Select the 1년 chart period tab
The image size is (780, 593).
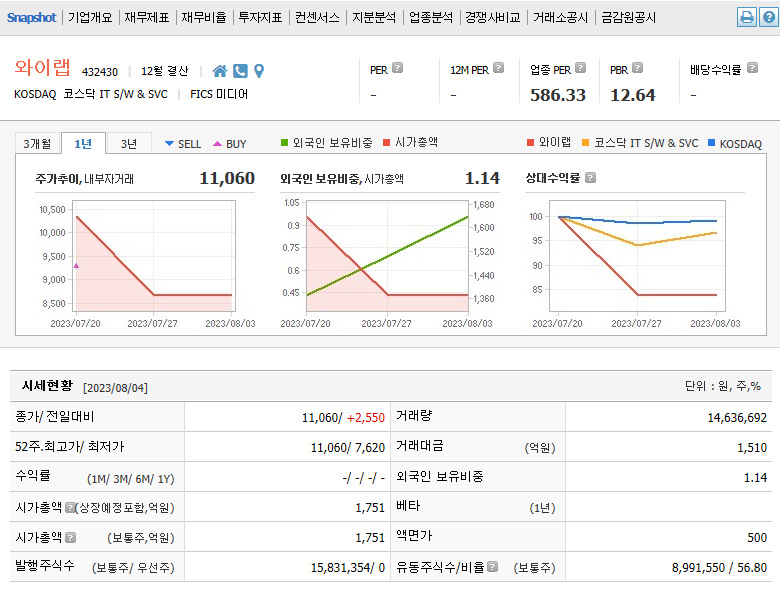(83, 143)
